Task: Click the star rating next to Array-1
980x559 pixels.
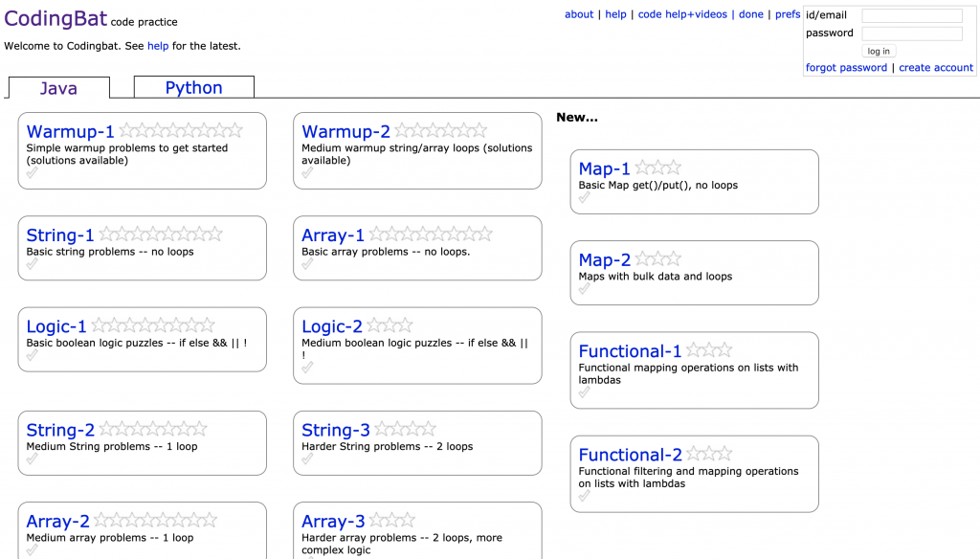Action: pos(431,235)
